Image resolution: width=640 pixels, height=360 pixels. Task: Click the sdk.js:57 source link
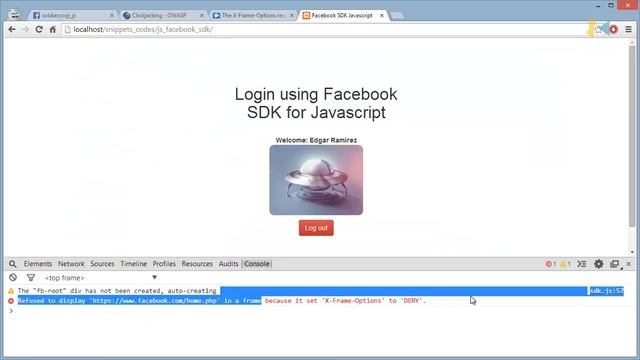(x=607, y=291)
